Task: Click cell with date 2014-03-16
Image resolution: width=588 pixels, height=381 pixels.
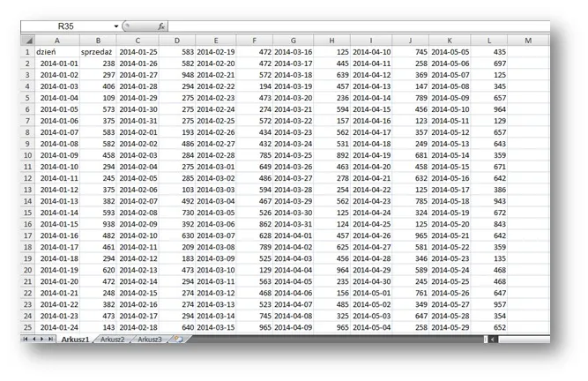Action: (x=294, y=52)
